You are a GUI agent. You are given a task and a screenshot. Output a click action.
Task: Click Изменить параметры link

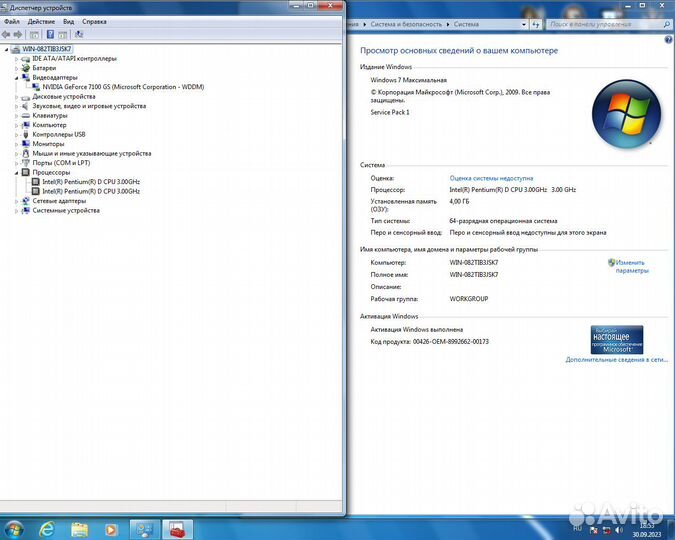tap(631, 267)
